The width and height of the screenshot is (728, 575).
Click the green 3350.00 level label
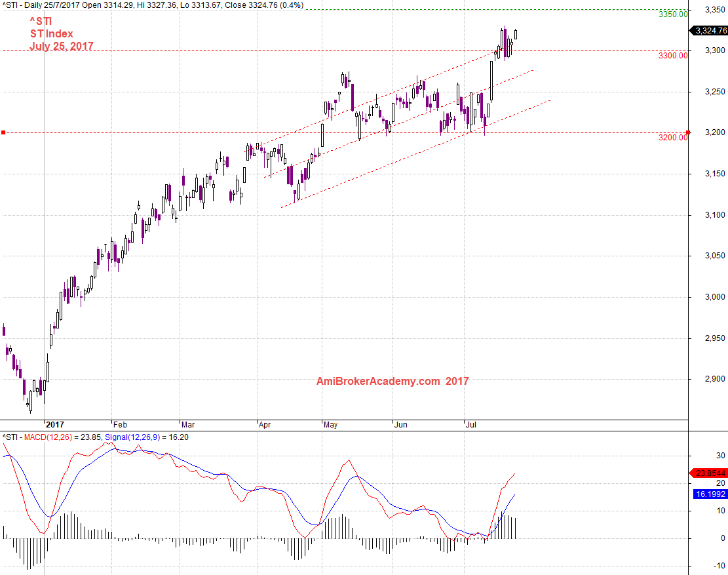pos(673,14)
